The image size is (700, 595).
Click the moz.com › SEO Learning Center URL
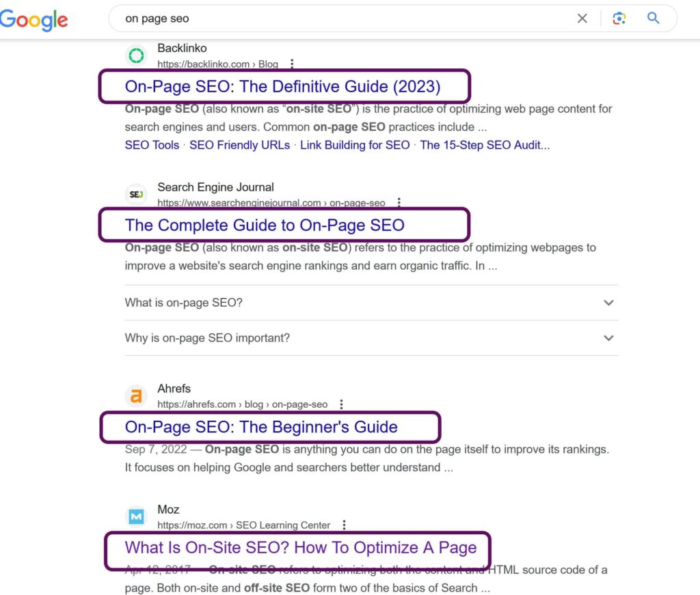244,525
